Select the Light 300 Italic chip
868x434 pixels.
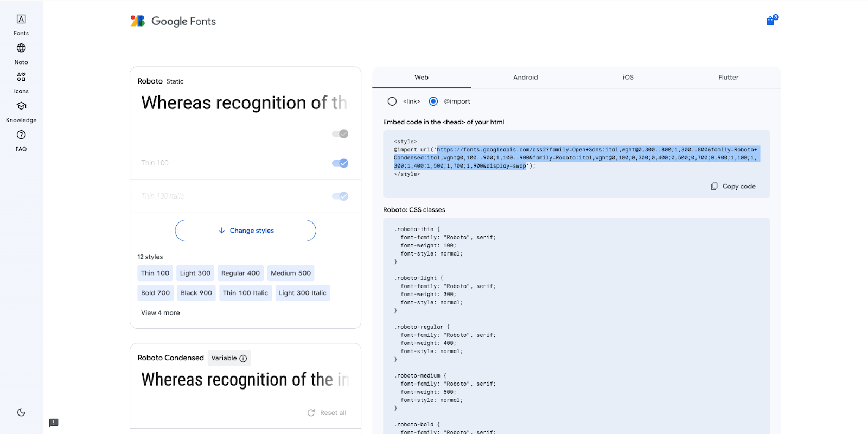(x=303, y=293)
